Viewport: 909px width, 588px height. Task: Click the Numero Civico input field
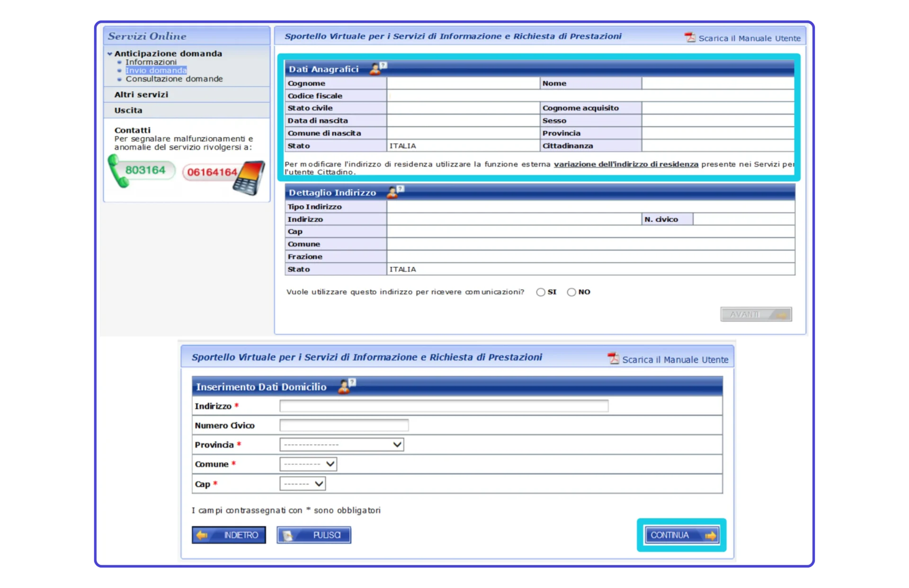[344, 425]
